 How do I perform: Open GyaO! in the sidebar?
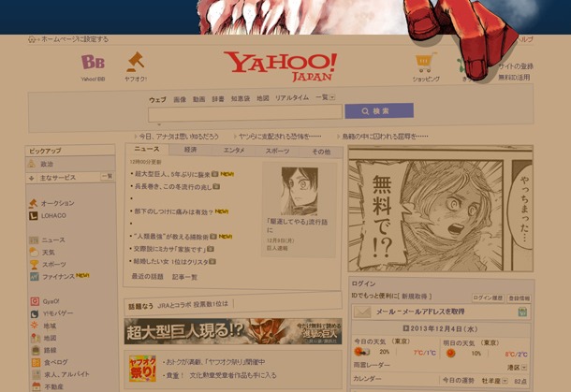click(x=44, y=301)
